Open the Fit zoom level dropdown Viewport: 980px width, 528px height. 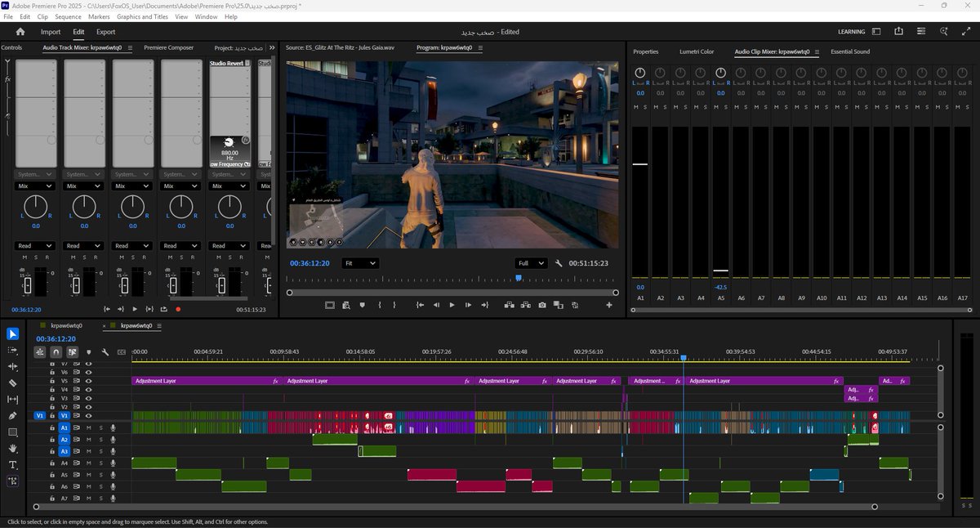pos(360,263)
